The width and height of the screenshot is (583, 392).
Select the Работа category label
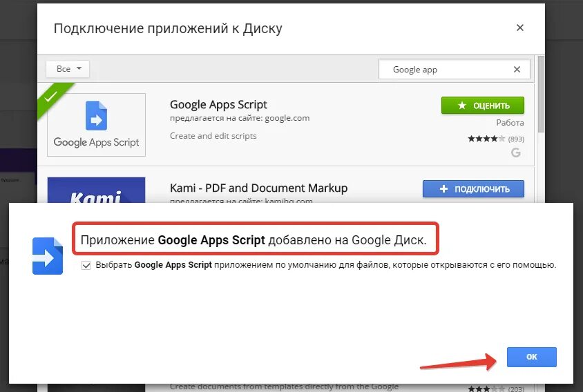coord(510,123)
